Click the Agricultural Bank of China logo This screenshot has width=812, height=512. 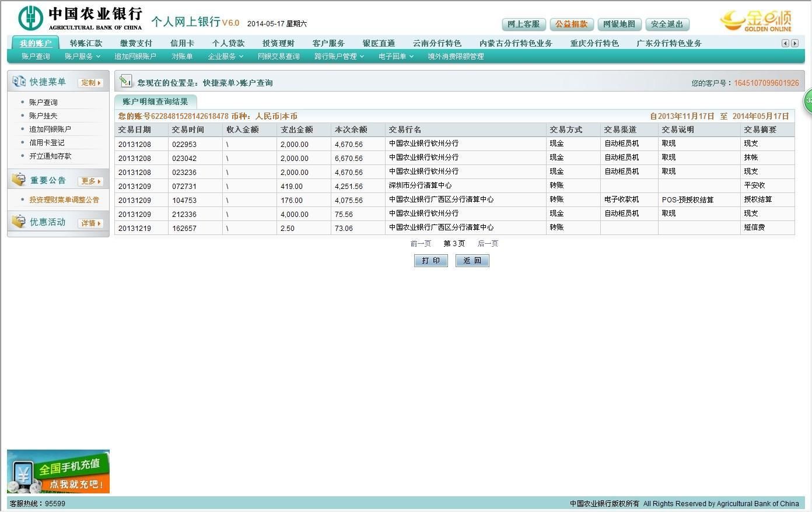(x=80, y=18)
